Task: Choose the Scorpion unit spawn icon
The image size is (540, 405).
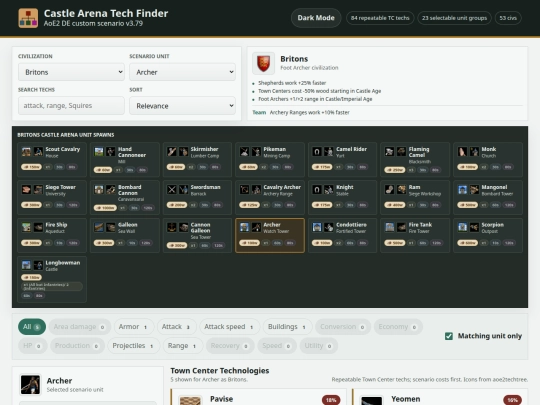Action: pyautogui.click(x=474, y=227)
